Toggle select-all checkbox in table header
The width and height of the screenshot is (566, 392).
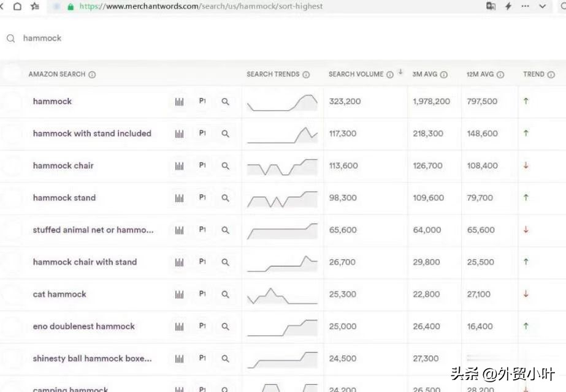[x=12, y=73]
